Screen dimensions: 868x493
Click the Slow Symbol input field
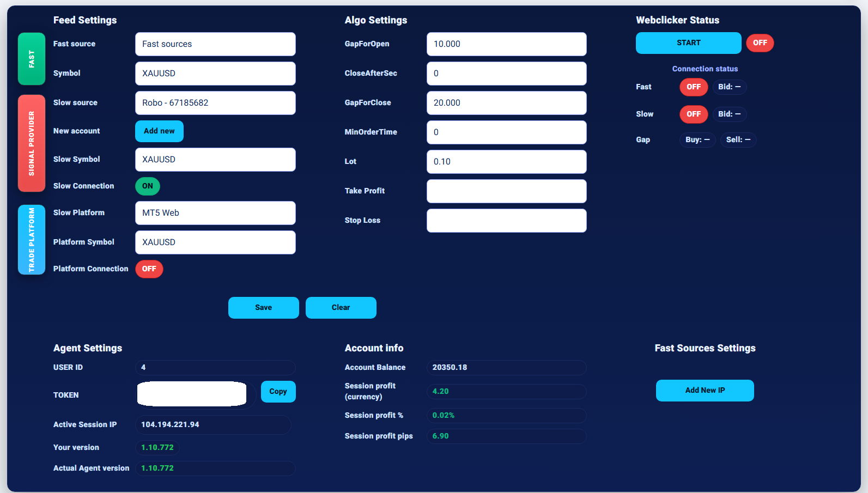[x=215, y=160]
